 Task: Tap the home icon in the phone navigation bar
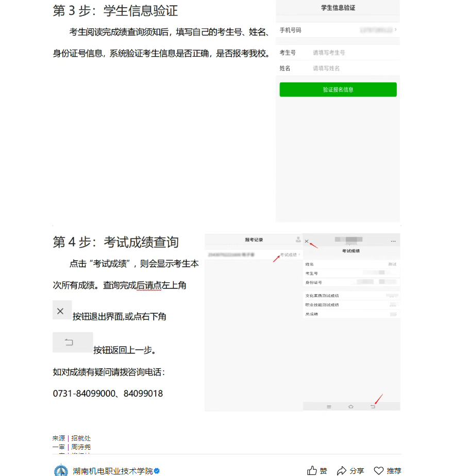pyautogui.click(x=351, y=406)
